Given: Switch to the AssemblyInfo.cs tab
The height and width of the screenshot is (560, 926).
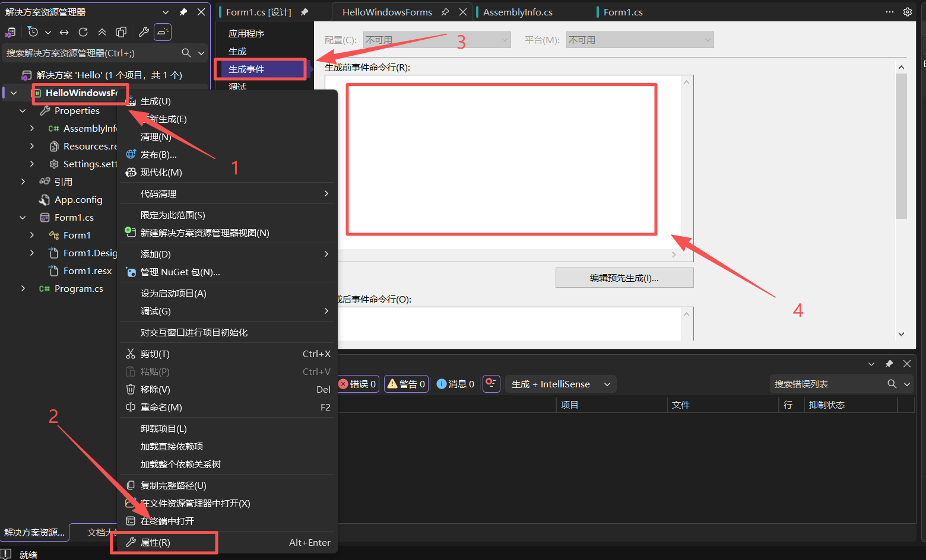Looking at the screenshot, I should tap(518, 12).
